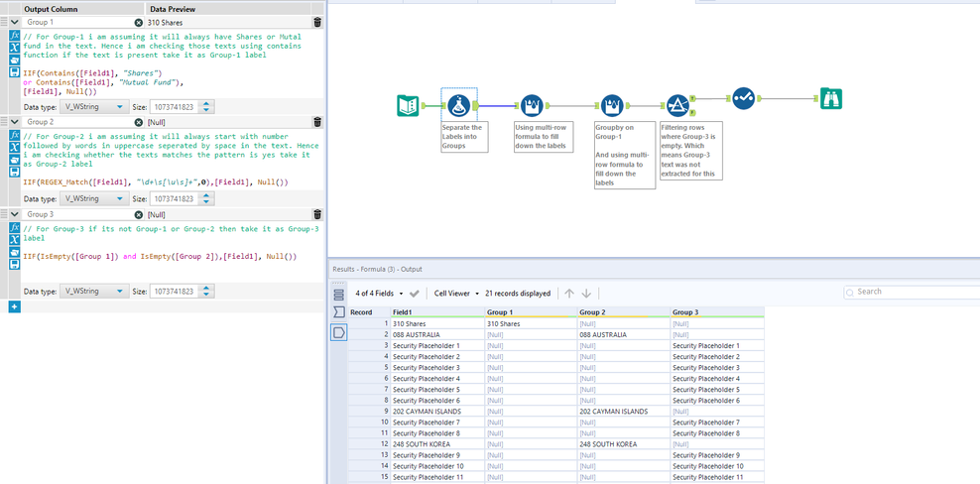
Task: Click the Group 2 column header in results
Action: [593, 311]
